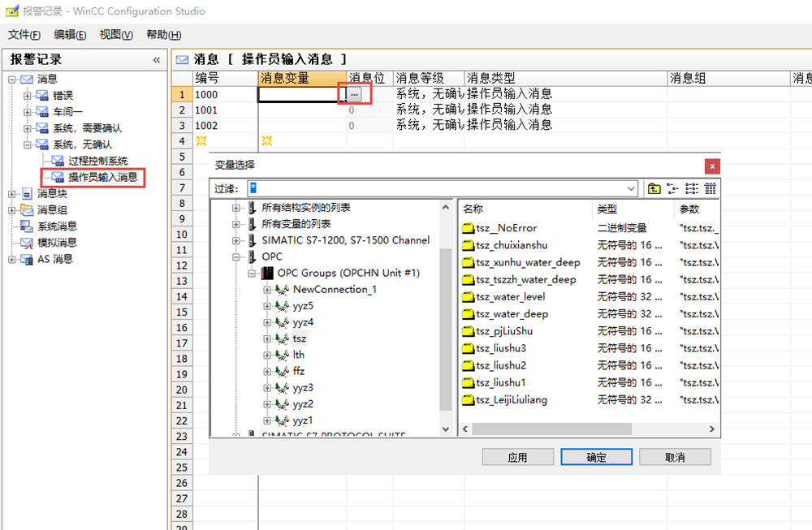The height and width of the screenshot is (530, 812).
Task: Click the up-one-level folder icon in 变量选择 toolbar
Action: click(654, 188)
